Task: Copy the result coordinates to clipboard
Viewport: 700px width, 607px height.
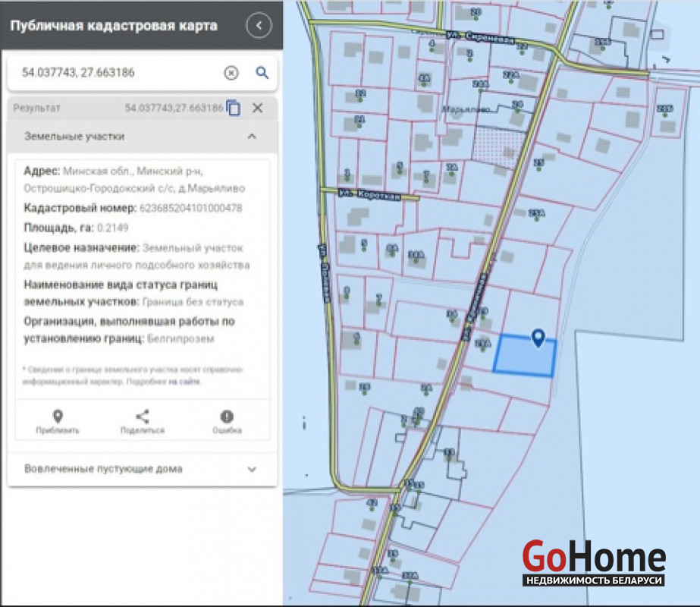Action: [234, 109]
